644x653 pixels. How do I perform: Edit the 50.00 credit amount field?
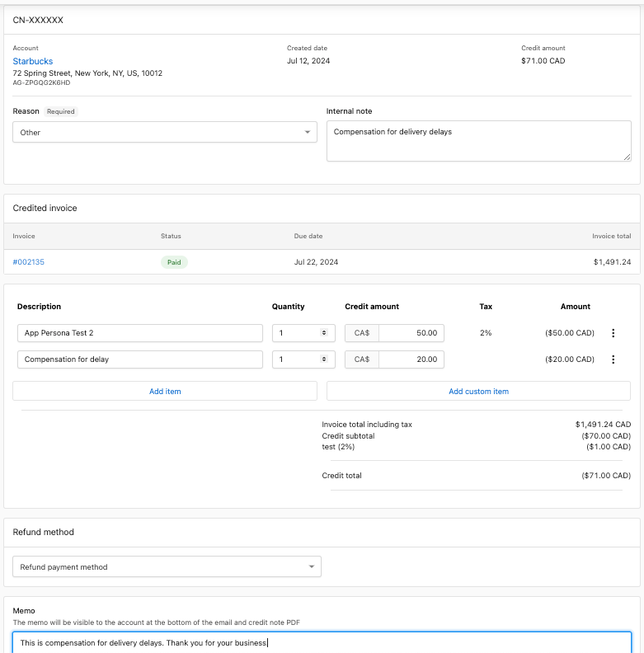pyautogui.click(x=411, y=333)
